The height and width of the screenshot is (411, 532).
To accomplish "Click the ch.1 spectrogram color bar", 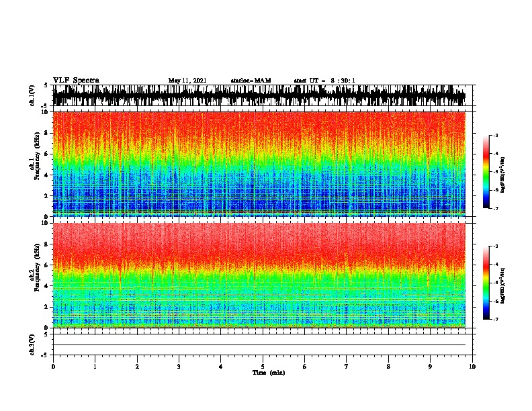I will (486, 172).
